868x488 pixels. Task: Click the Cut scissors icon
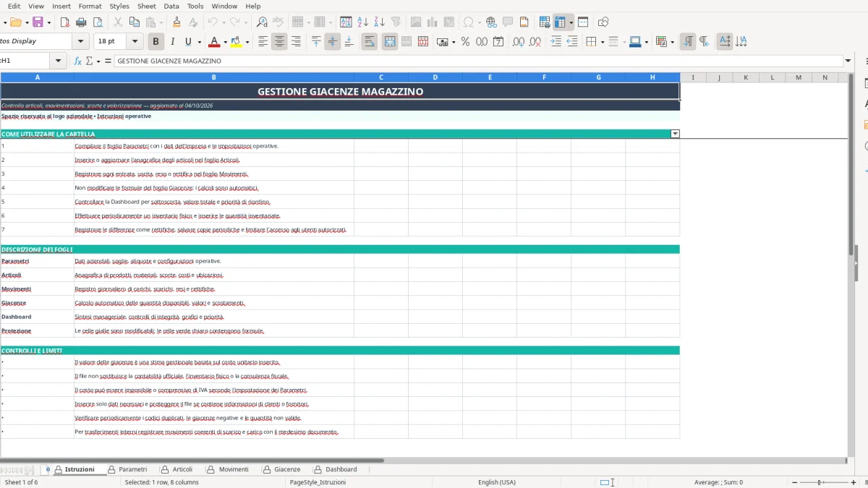pos(117,22)
